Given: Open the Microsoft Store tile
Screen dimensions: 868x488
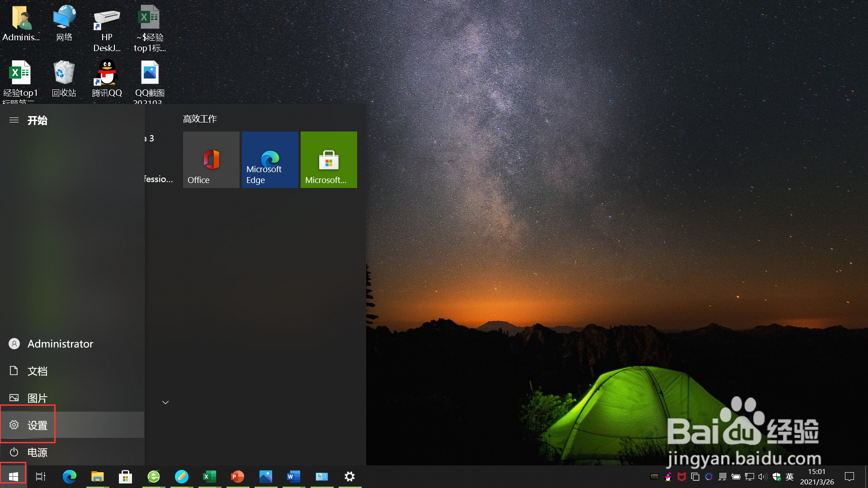Looking at the screenshot, I should coord(329,160).
